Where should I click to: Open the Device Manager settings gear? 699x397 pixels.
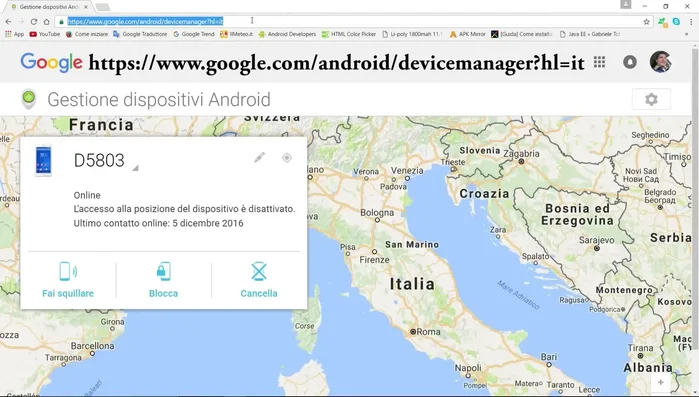[x=651, y=99]
